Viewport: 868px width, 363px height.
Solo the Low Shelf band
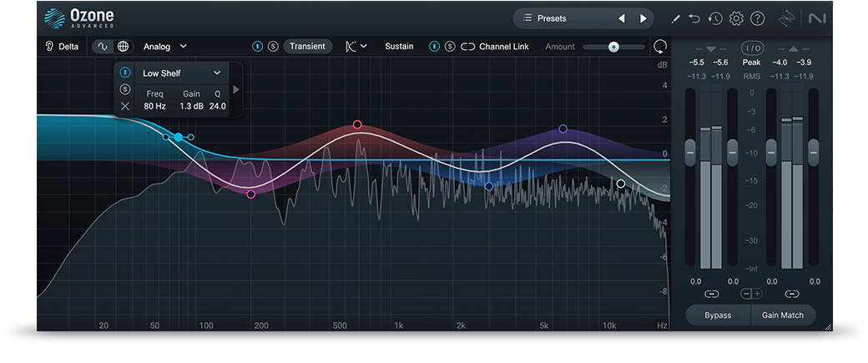point(125,89)
